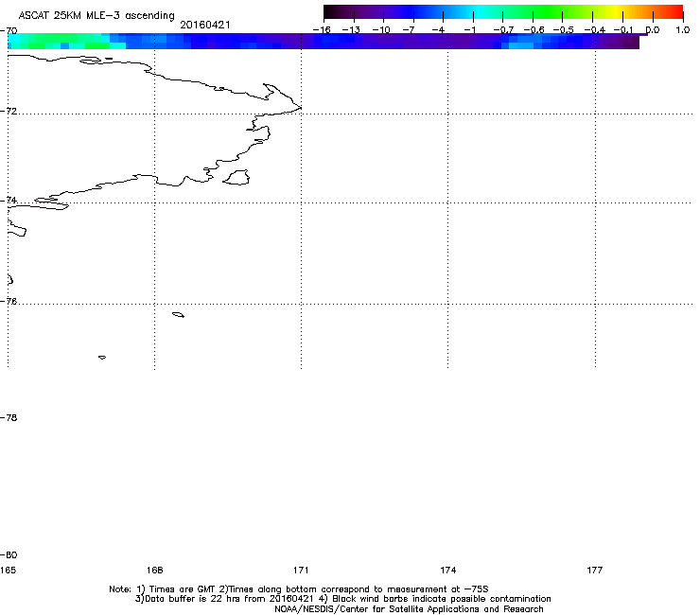Screen dimensions: 700x615
Task: Click the colorbar tick label -0.6
Action: tap(533, 30)
